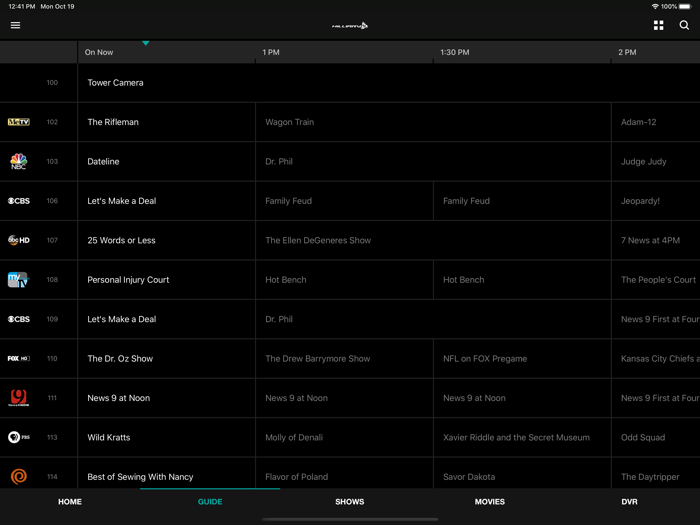Select the On Now time header
700x525 pixels.
(x=99, y=52)
